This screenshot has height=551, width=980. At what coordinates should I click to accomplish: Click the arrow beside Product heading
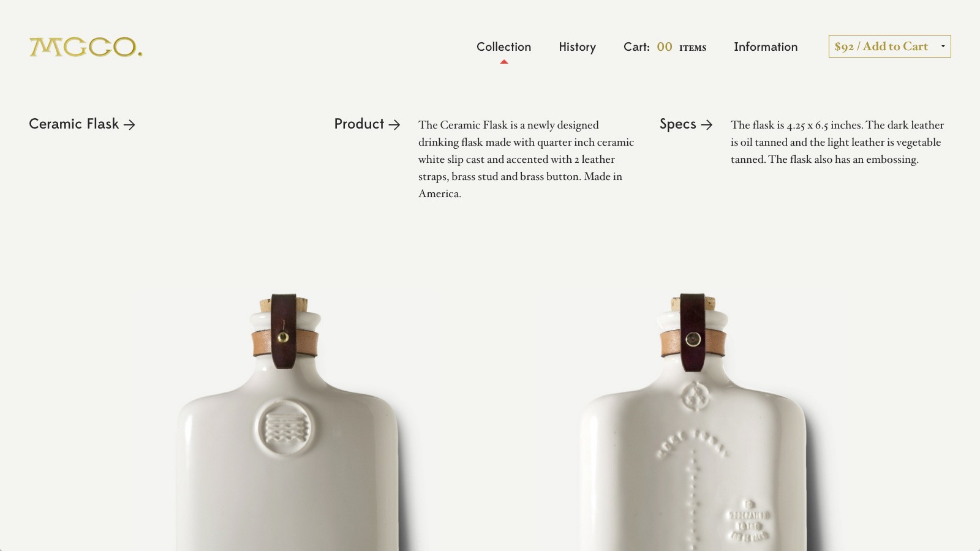394,125
